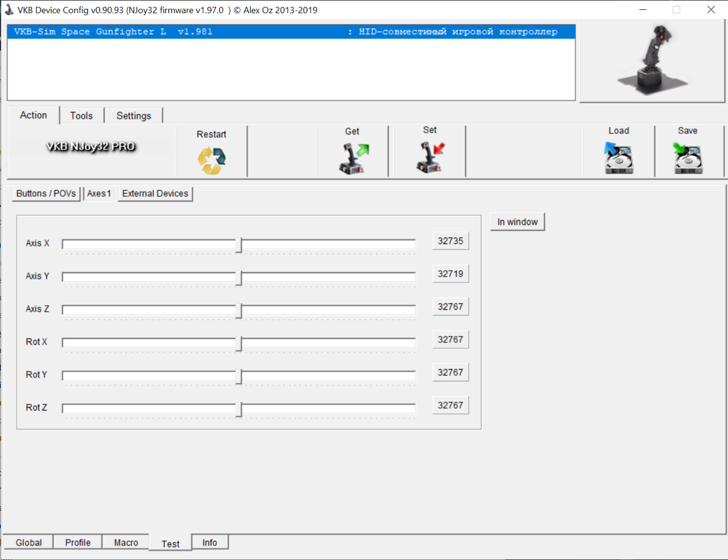The height and width of the screenshot is (560, 728).
Task: Close the VKB Device Config window
Action: click(711, 10)
